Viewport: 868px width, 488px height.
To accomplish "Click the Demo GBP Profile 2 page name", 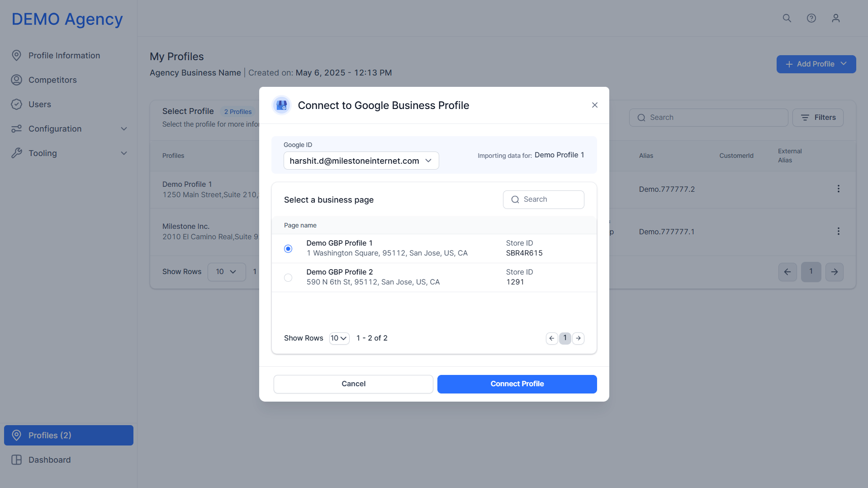I will tap(340, 272).
